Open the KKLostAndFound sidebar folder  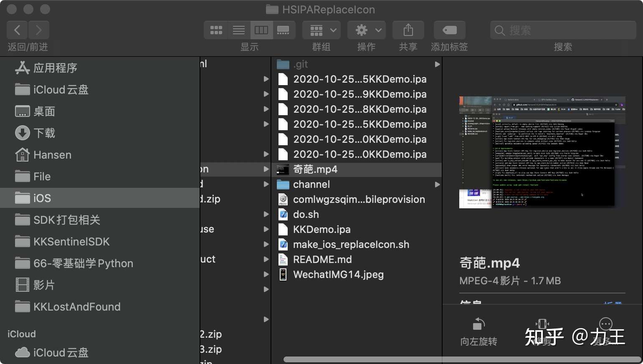100,307
